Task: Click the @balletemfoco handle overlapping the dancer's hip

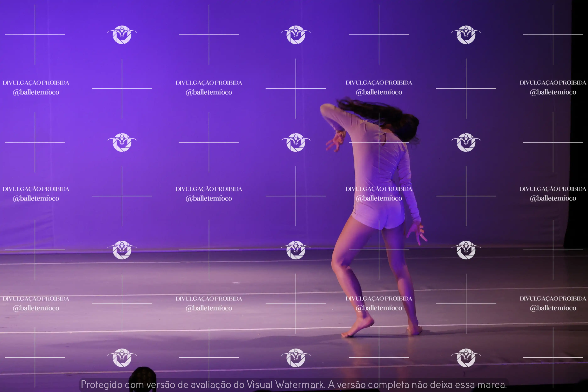Action: 379,198
